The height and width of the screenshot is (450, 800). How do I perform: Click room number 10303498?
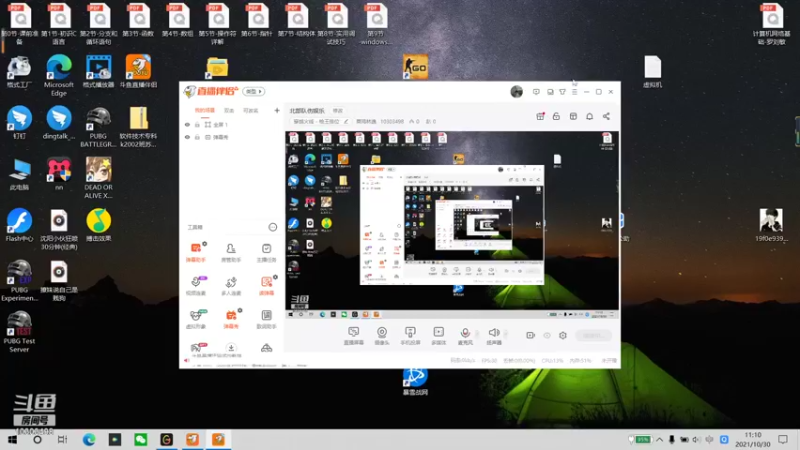coord(392,121)
